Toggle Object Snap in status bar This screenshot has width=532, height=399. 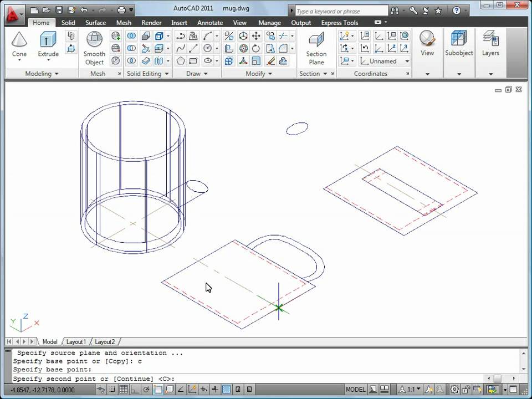click(158, 389)
